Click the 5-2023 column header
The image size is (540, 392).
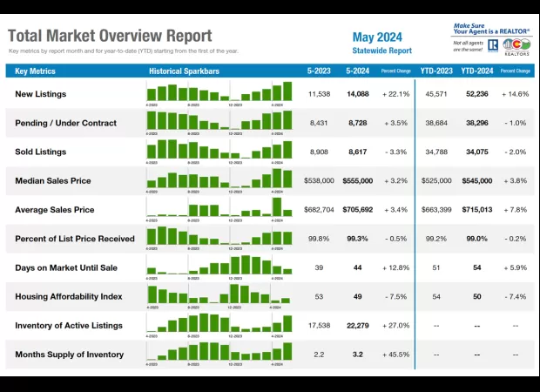[319, 71]
